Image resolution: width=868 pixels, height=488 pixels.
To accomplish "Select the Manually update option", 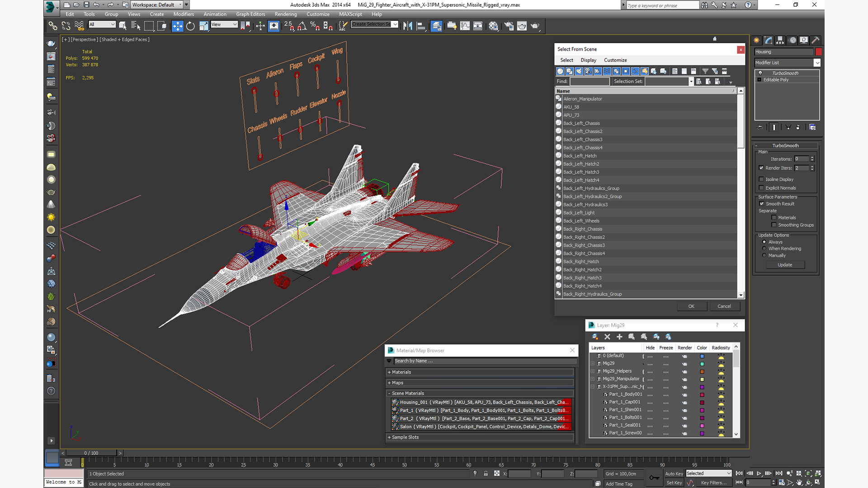I will [764, 255].
